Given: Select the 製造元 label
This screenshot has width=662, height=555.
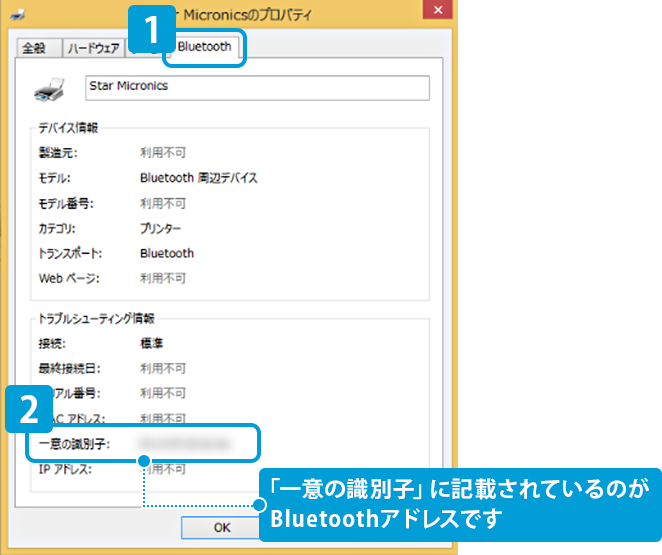Looking at the screenshot, I should coord(58,153).
